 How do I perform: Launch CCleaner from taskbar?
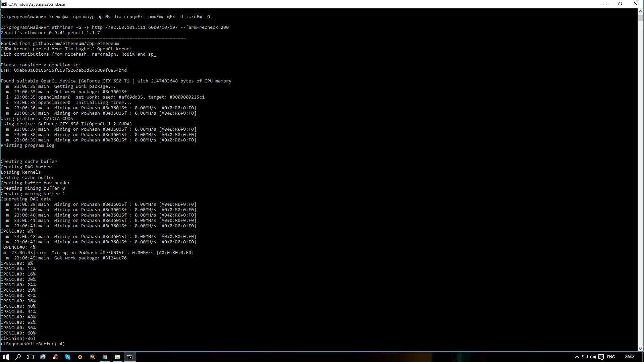(x=55, y=357)
